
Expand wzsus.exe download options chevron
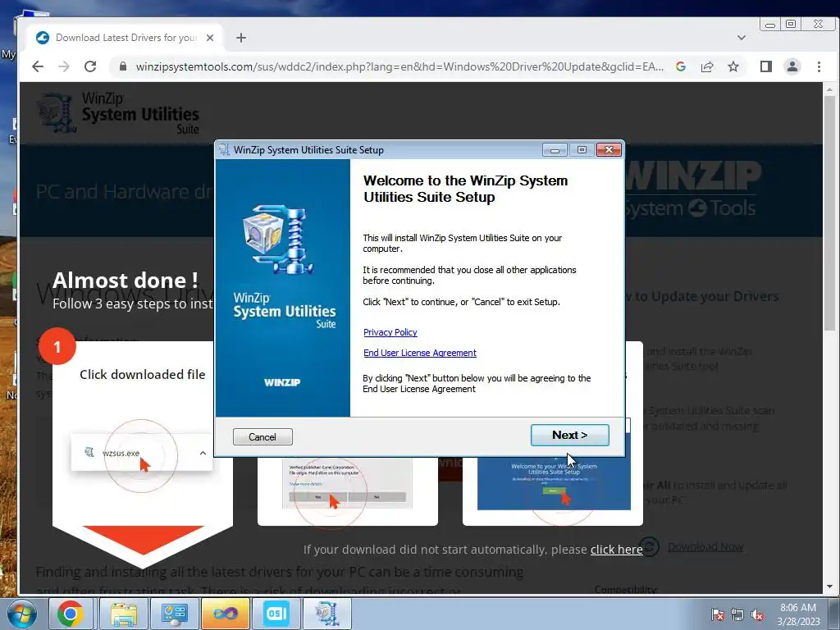tap(203, 453)
